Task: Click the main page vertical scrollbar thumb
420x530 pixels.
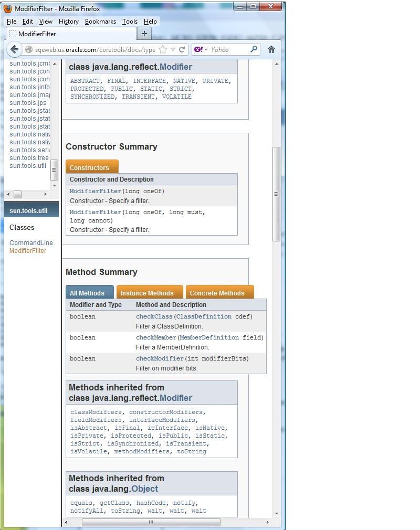Action: point(276,194)
